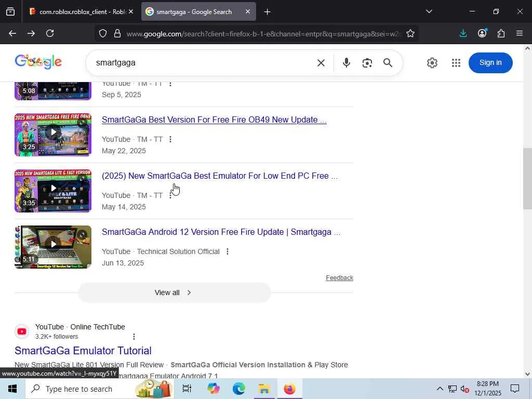Close the com.roblox.roblox_client tab
532x399 pixels.
(131, 11)
